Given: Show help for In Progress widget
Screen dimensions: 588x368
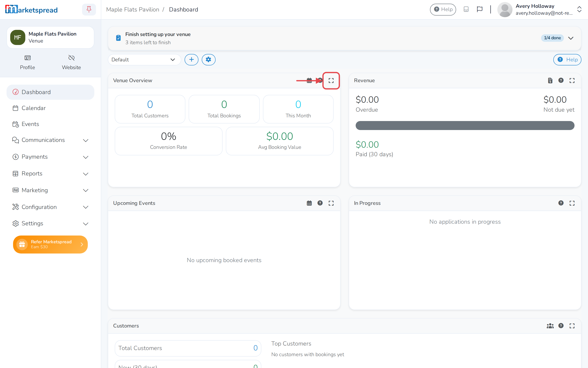Looking at the screenshot, I should pos(561,203).
